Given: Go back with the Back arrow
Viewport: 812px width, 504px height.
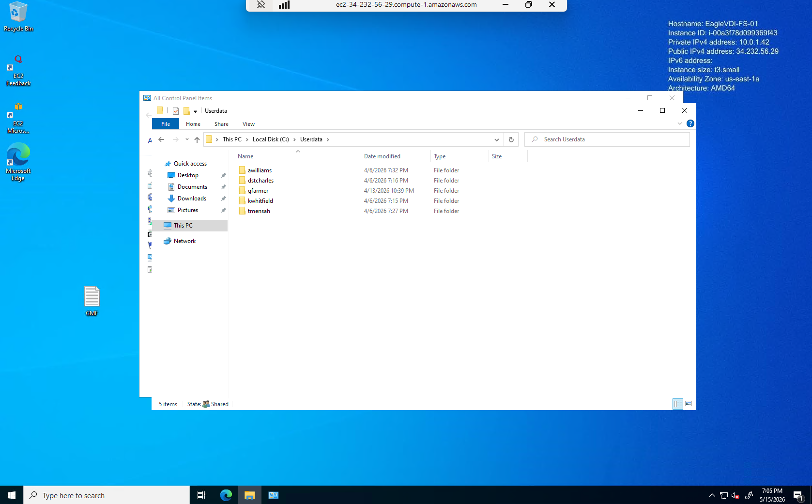Looking at the screenshot, I should click(161, 139).
